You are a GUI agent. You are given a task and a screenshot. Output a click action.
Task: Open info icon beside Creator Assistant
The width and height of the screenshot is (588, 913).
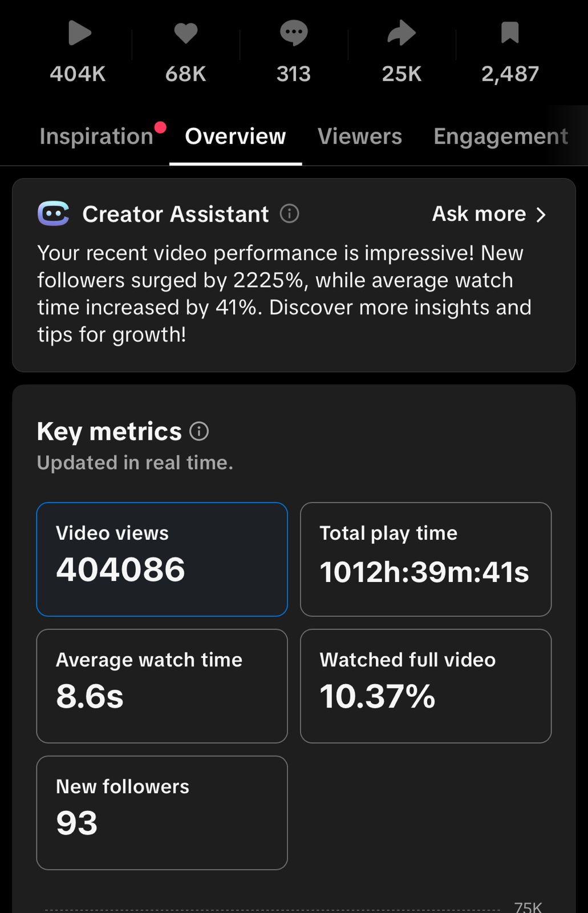289,214
